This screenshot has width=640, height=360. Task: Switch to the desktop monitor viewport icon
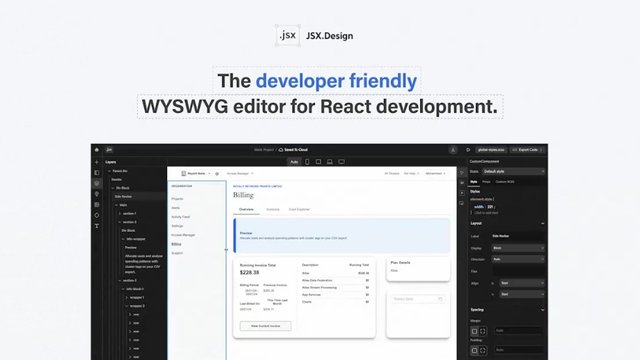point(341,162)
